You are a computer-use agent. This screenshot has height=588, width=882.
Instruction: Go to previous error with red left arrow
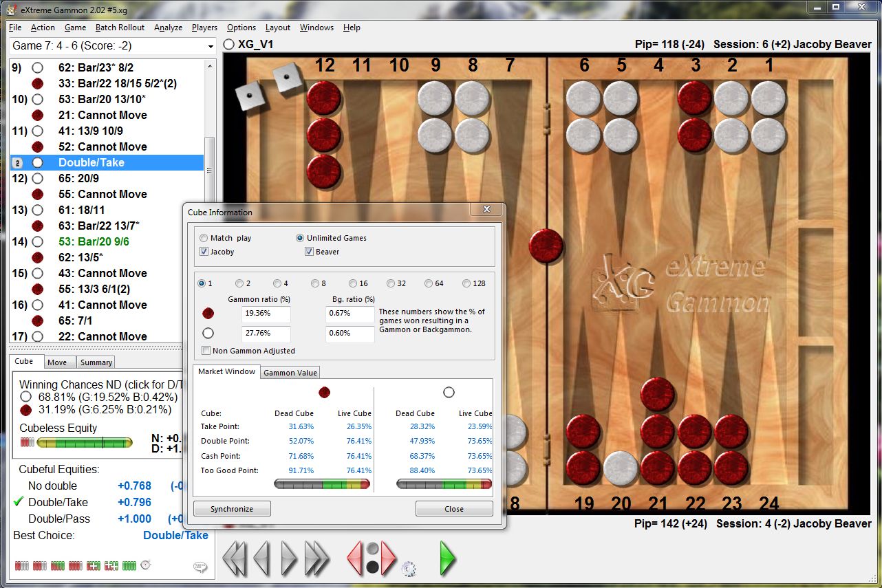tap(354, 558)
